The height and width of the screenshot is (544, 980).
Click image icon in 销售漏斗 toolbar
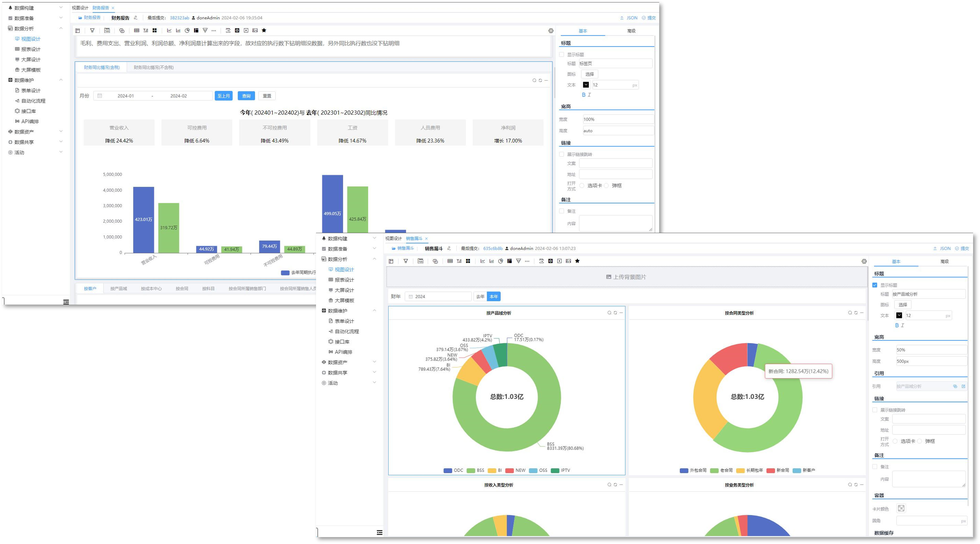click(568, 261)
